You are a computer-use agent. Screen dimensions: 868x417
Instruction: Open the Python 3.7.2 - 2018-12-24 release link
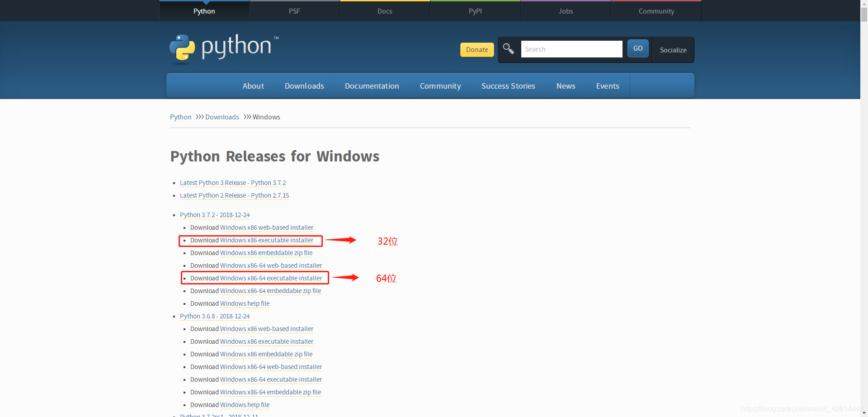coord(215,215)
